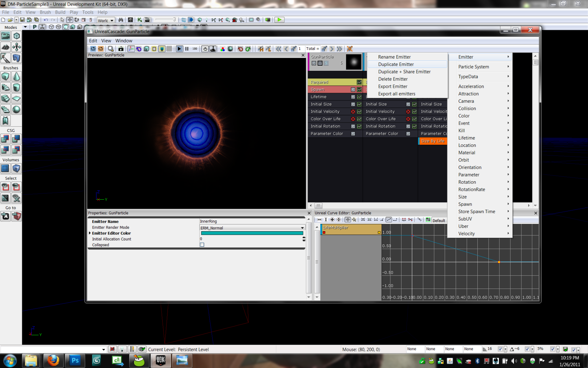Click the Play button in Cascade toolbar
This screenshot has height=368, width=588.
tap(179, 49)
